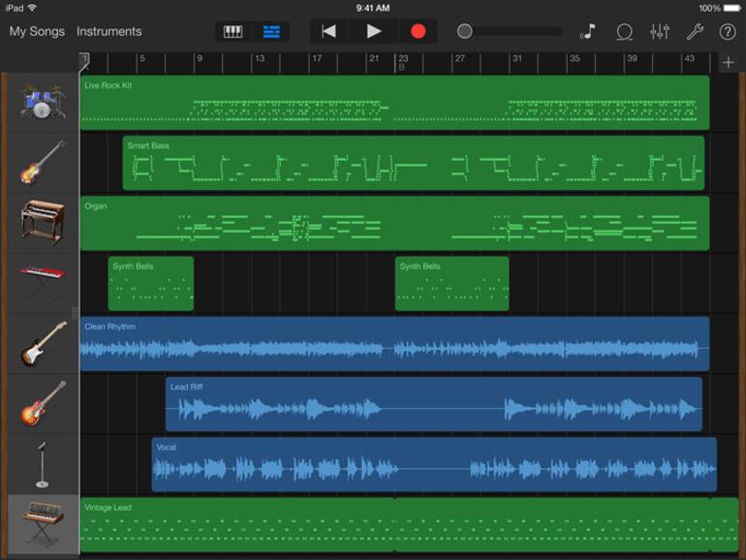The image size is (746, 560).
Task: Choose the Vocal microphone track icon
Action: click(x=42, y=463)
